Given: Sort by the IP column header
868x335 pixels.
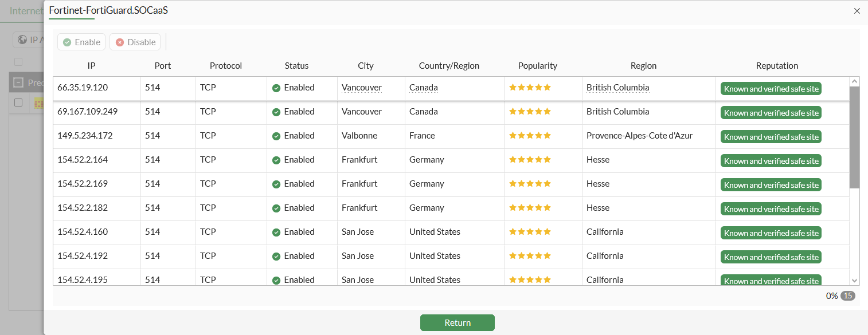Looking at the screenshot, I should [91, 65].
